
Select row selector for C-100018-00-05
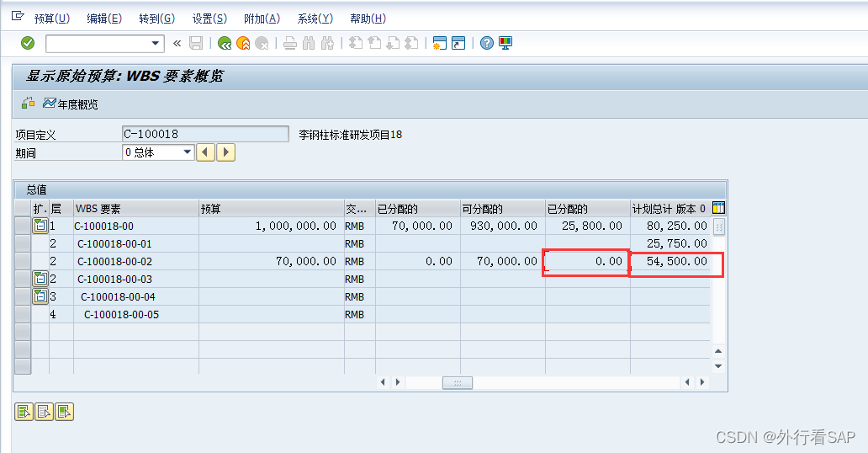pos(23,314)
